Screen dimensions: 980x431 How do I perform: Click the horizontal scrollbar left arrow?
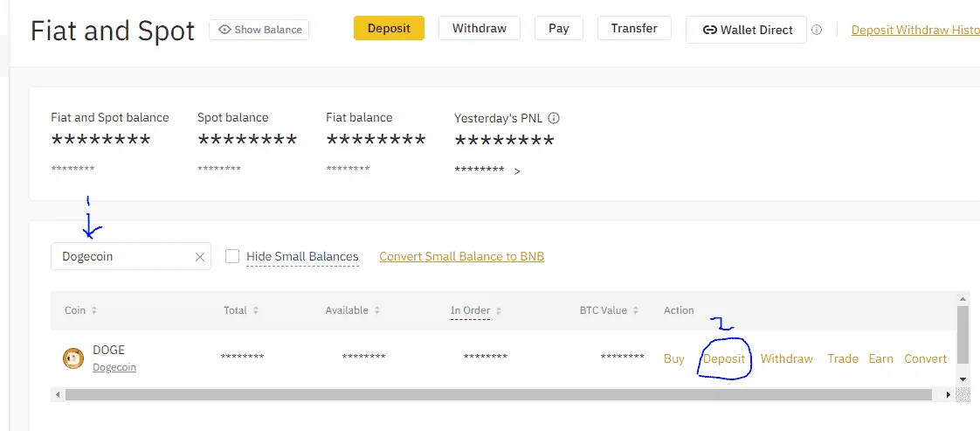[58, 394]
